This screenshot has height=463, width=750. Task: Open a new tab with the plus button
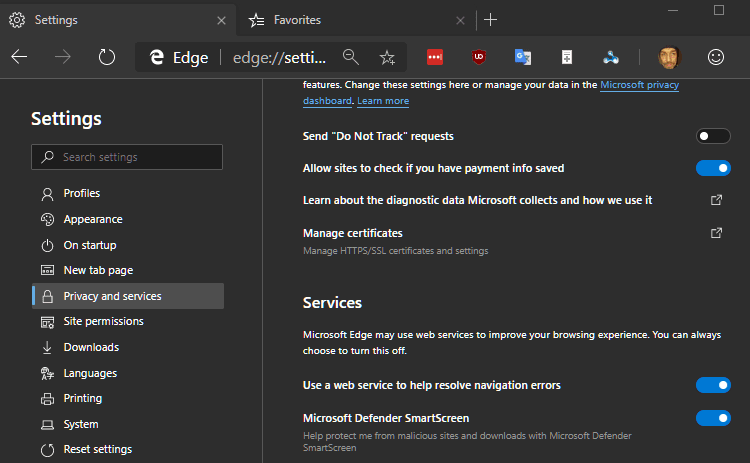[x=490, y=20]
